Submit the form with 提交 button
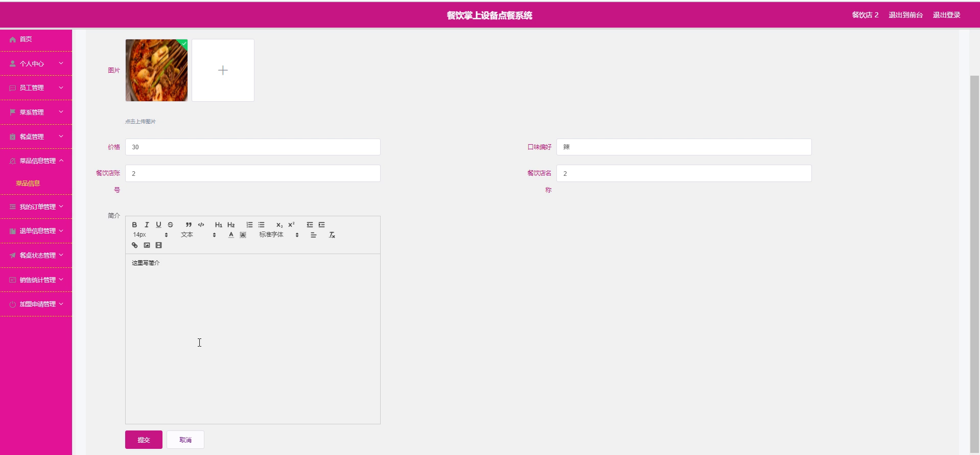This screenshot has width=980, height=455. [144, 440]
